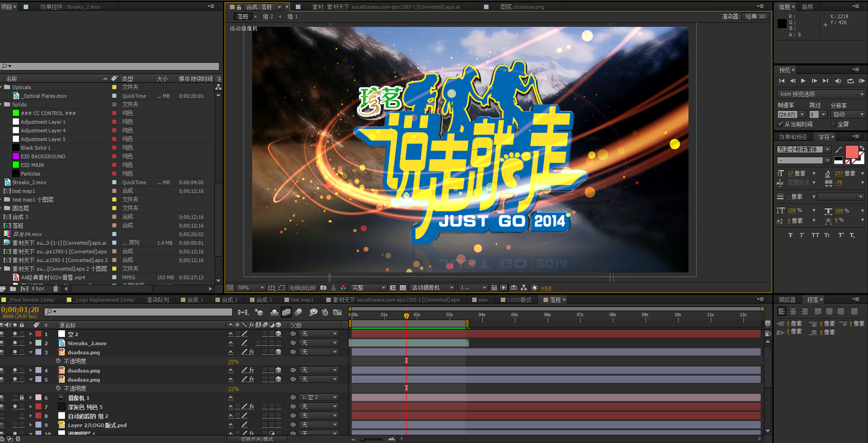Open the fast previews icon in viewer
The width and height of the screenshot is (868, 443).
tap(504, 287)
